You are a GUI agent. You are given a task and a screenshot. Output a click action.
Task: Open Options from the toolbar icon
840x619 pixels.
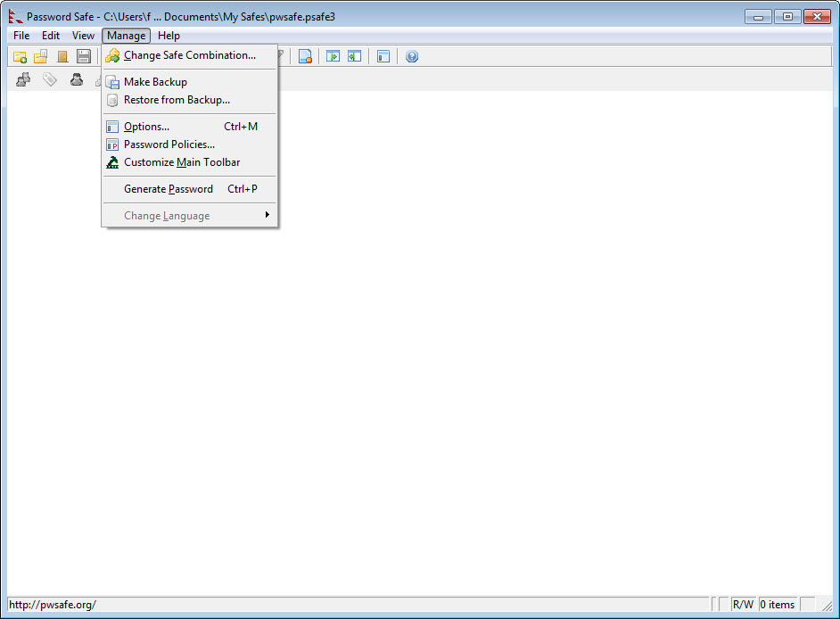click(383, 56)
